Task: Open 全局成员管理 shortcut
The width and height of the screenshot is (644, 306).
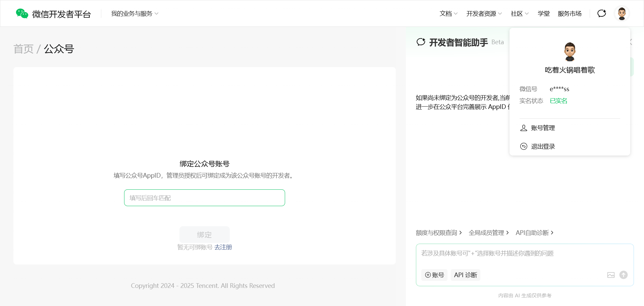Action: pyautogui.click(x=489, y=233)
